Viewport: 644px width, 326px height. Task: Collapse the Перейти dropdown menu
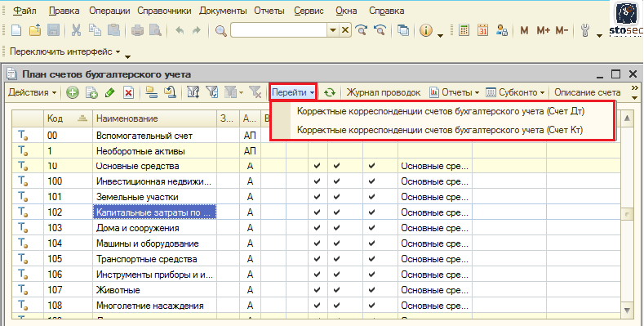pyautogui.click(x=293, y=92)
